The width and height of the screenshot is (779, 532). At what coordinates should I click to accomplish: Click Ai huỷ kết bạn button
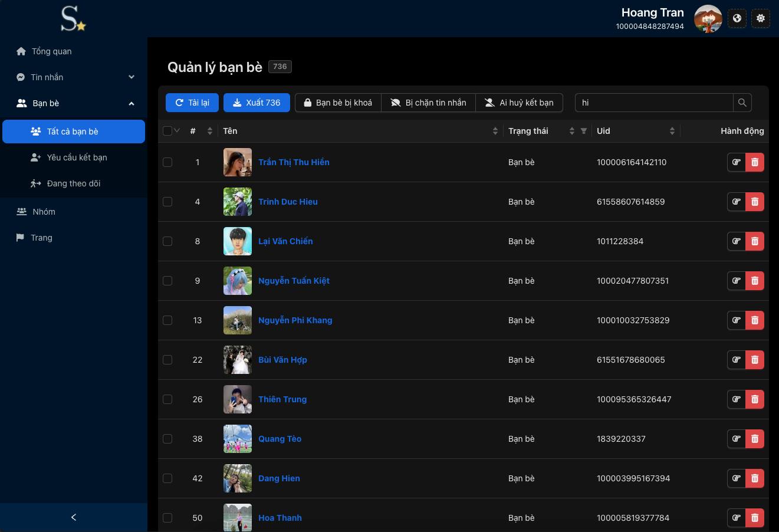520,103
